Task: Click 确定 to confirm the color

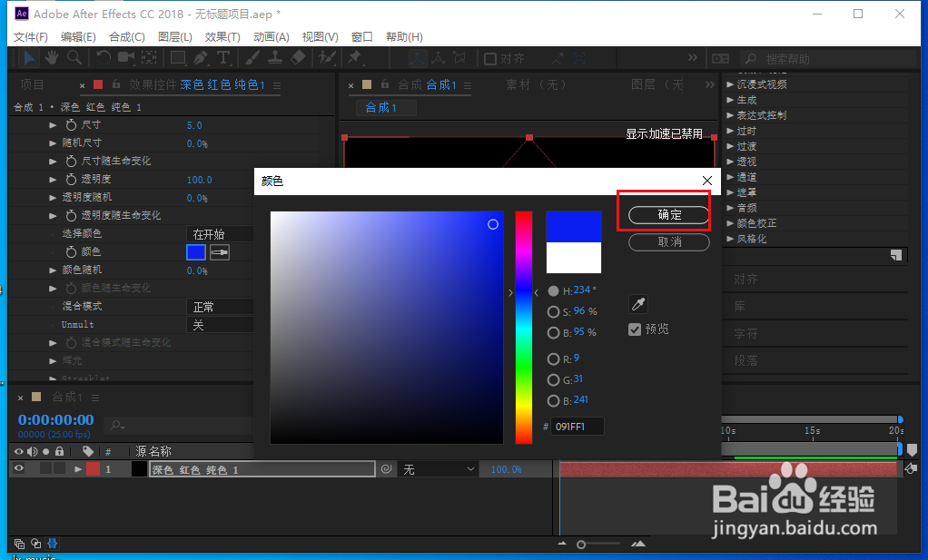Action: [669, 215]
